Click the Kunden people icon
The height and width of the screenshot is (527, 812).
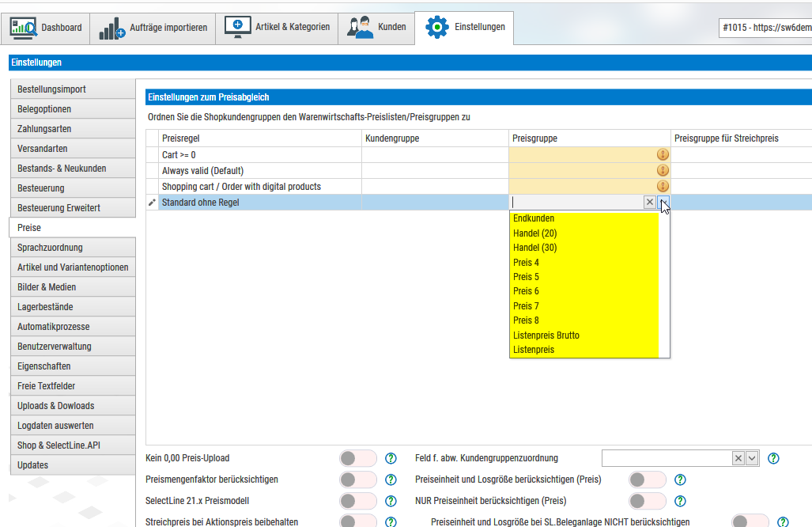pos(360,28)
